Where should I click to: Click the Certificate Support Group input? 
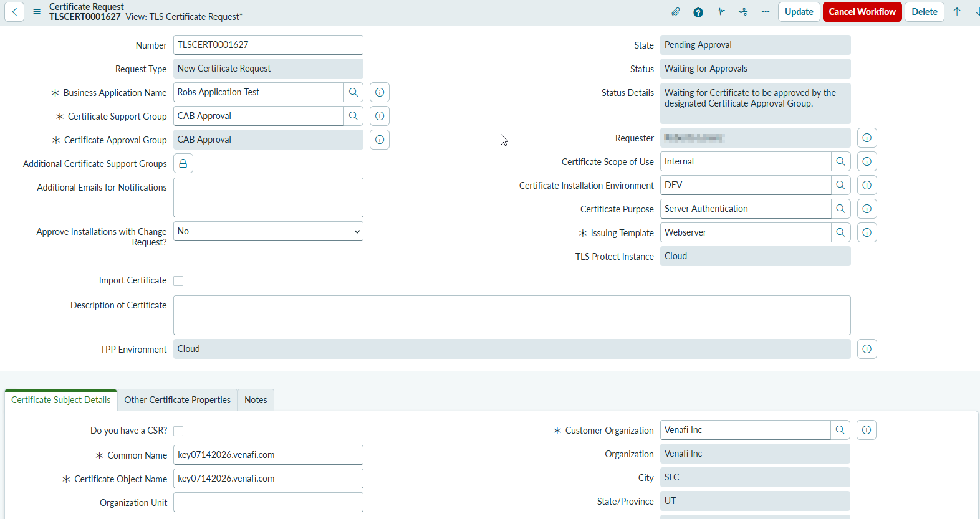tap(259, 116)
